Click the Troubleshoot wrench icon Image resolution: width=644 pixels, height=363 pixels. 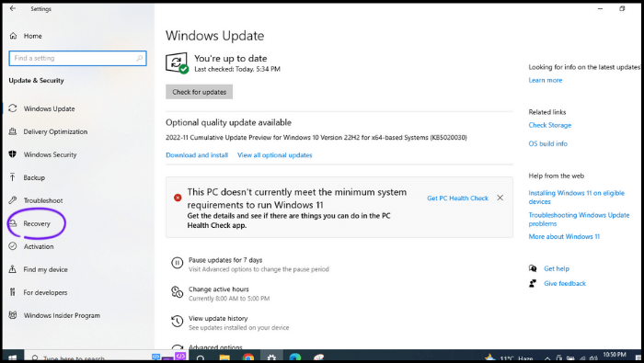(13, 200)
